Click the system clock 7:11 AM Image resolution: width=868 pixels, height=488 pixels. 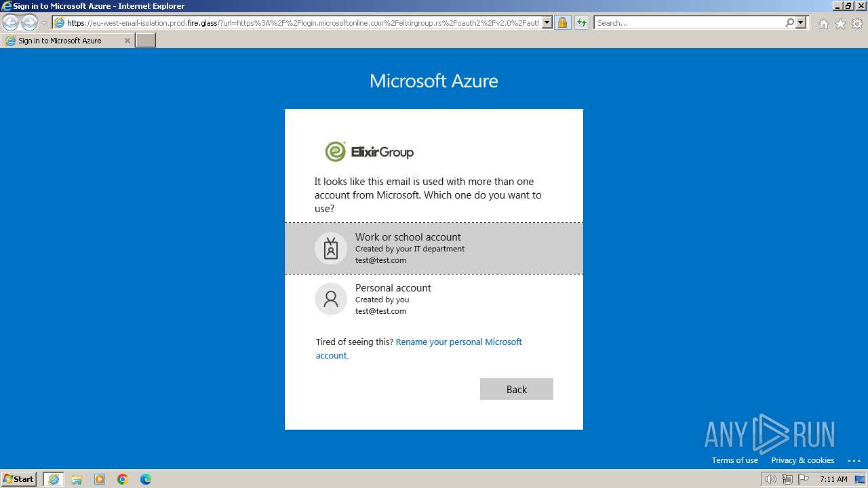833,479
